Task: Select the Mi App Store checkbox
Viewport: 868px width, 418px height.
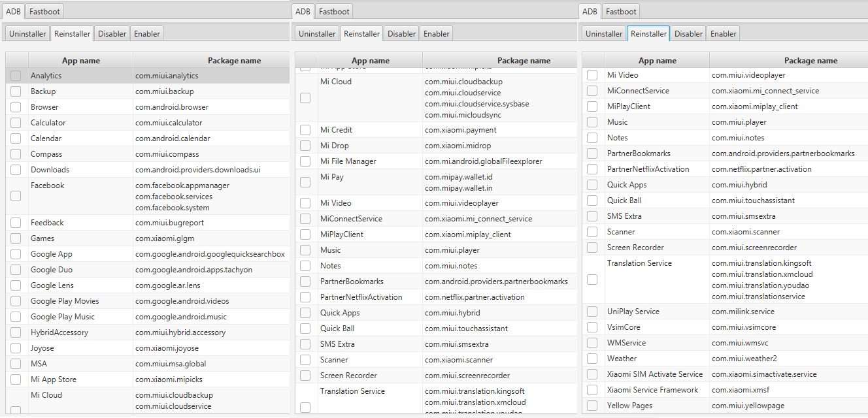Action: tap(16, 379)
